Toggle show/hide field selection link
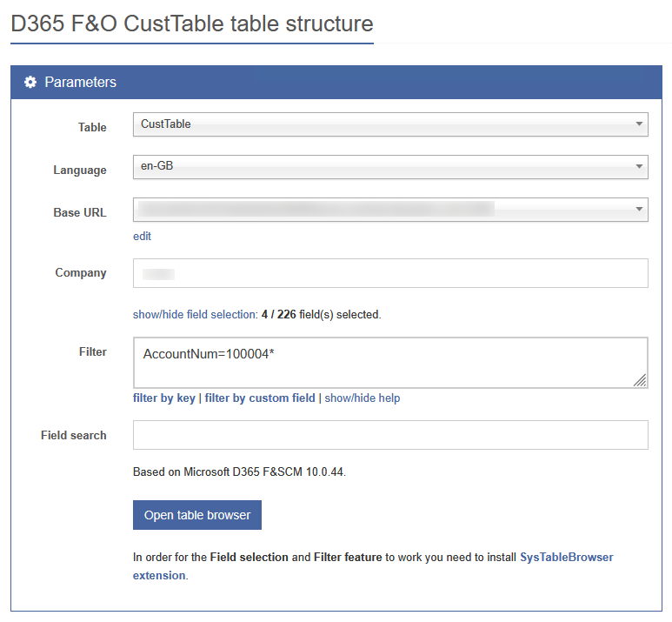The height and width of the screenshot is (622, 672). [x=195, y=314]
